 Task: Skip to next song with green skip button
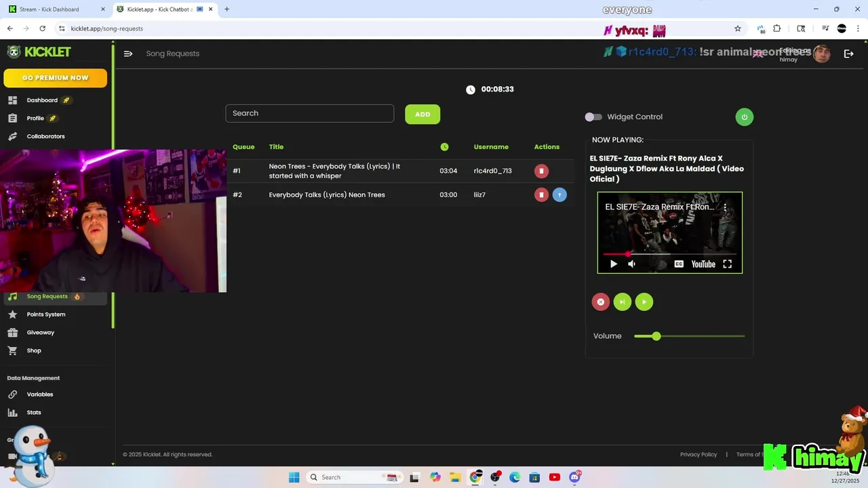622,302
